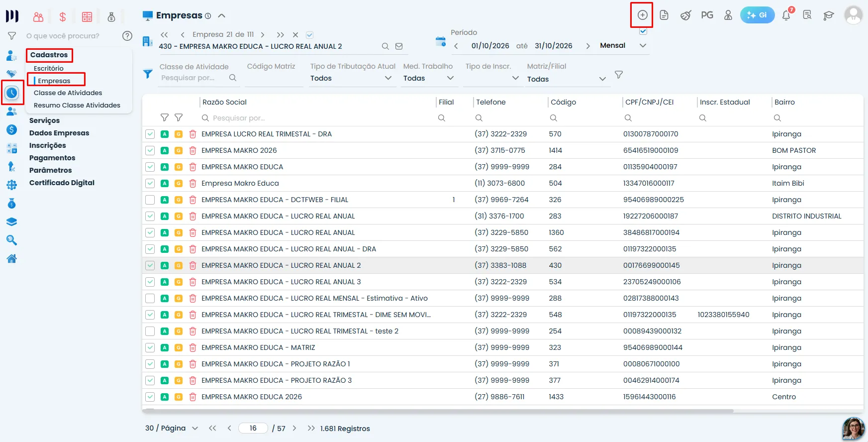
Task: Click the add new company plus icon
Action: point(642,15)
